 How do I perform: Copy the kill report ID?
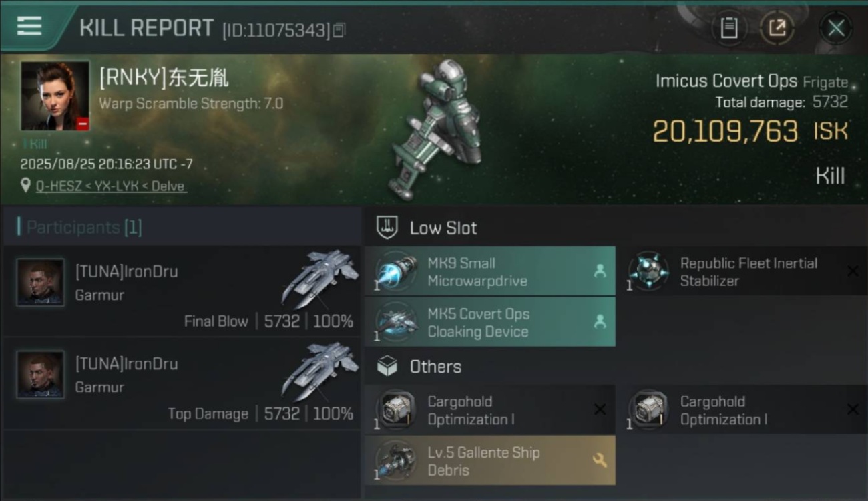339,30
